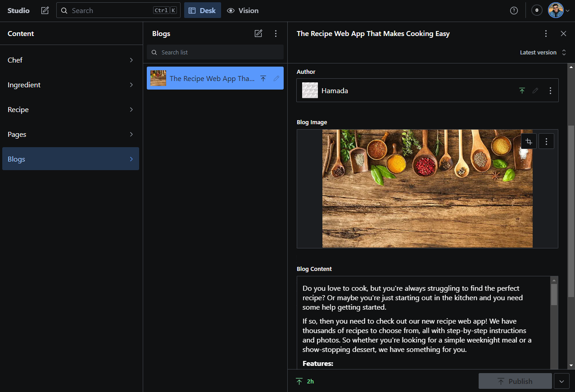The height and width of the screenshot is (392, 575).
Task: Crop the Blog Image
Action: [x=528, y=141]
